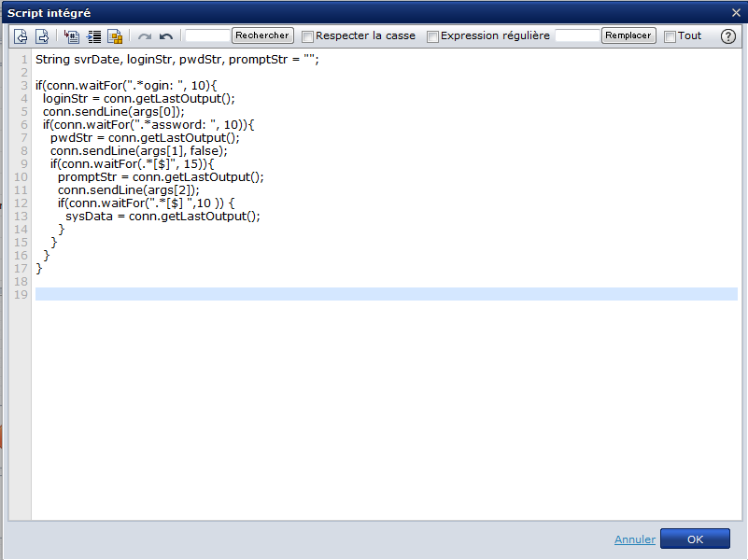Click the undo arrow icon

(165, 36)
